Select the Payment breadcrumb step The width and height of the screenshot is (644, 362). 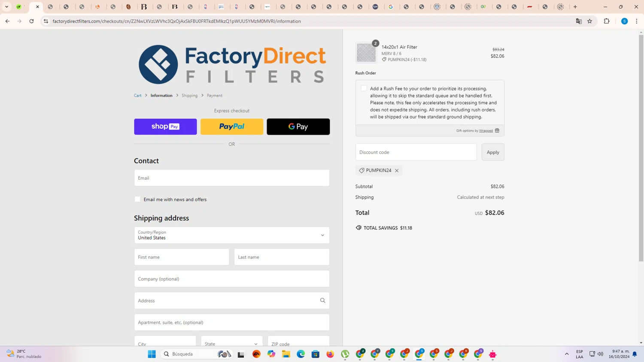(215, 96)
